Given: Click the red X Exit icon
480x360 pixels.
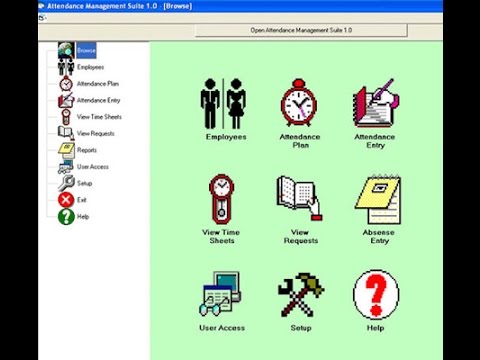Looking at the screenshot, I should tap(66, 200).
